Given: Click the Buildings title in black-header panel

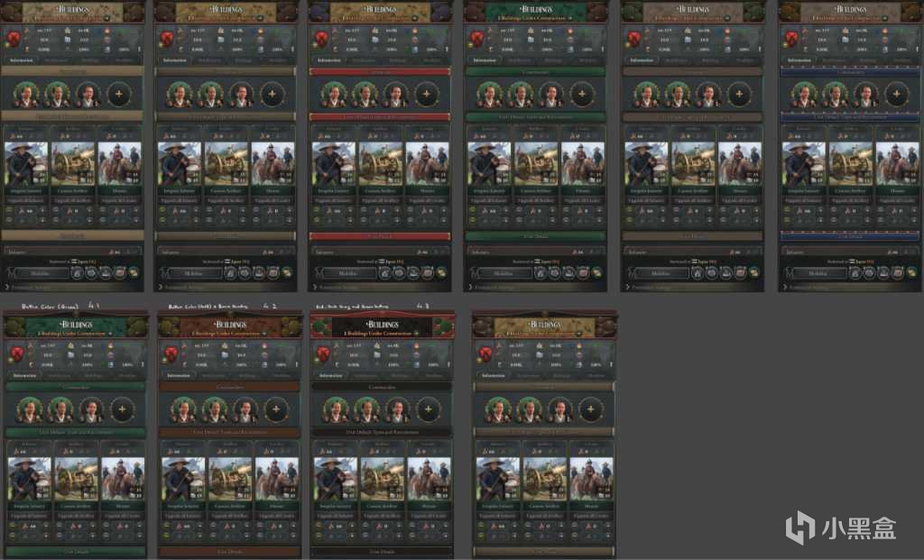Looking at the screenshot, I should tap(383, 325).
